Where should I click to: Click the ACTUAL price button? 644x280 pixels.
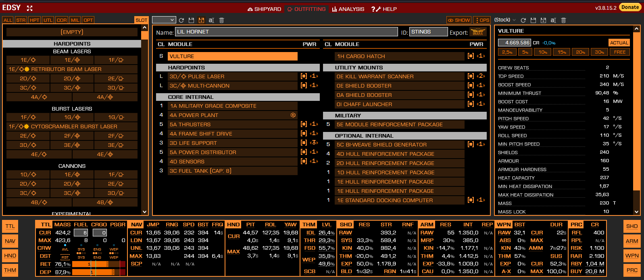tap(619, 43)
